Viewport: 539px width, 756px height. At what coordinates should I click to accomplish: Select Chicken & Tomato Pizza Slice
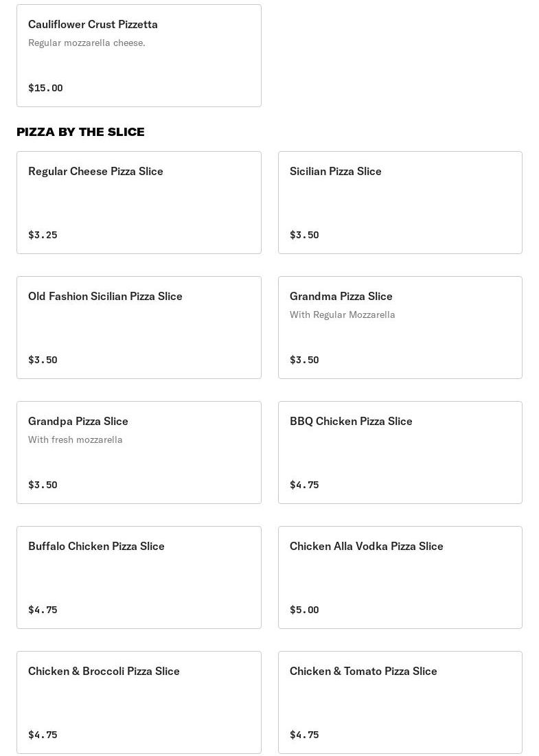[400, 702]
